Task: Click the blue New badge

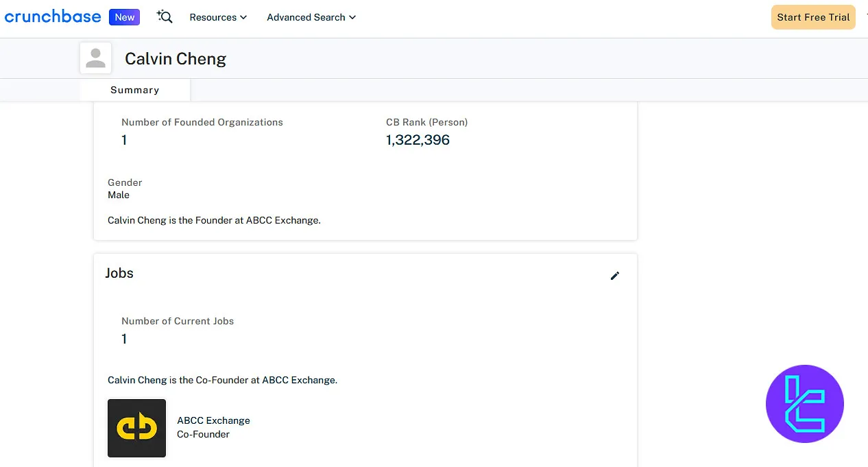Action: coord(124,17)
